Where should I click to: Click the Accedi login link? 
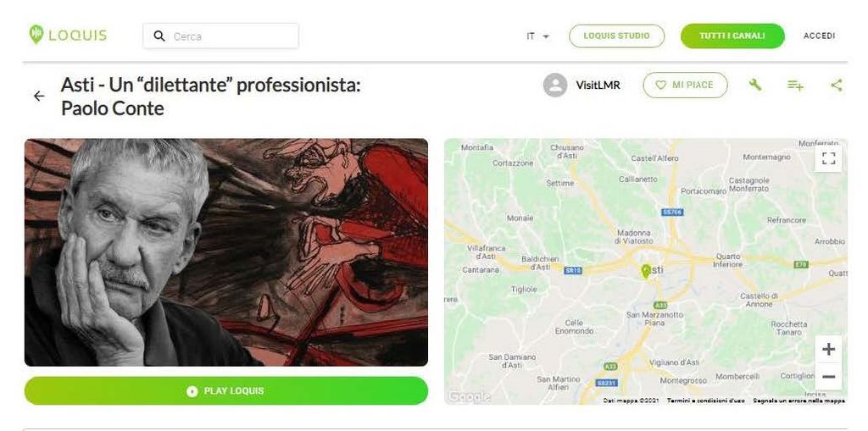(x=820, y=36)
